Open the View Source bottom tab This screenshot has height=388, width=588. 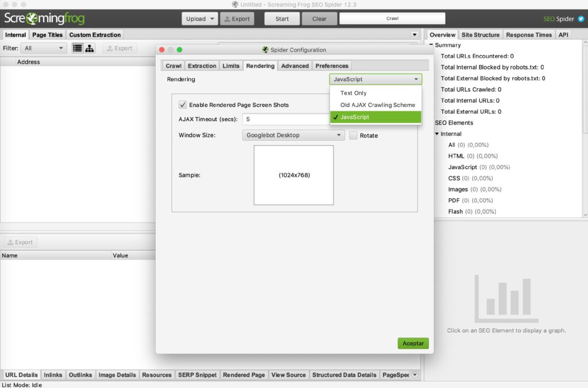click(x=288, y=374)
